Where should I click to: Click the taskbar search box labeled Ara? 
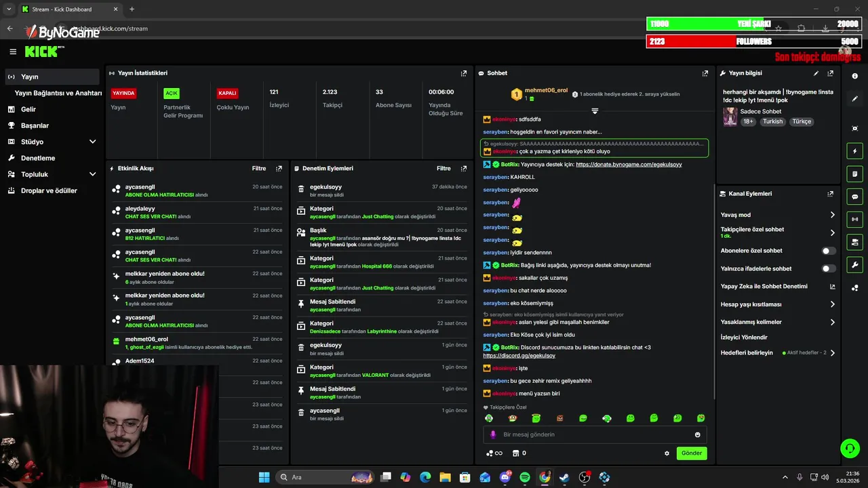tap(325, 477)
